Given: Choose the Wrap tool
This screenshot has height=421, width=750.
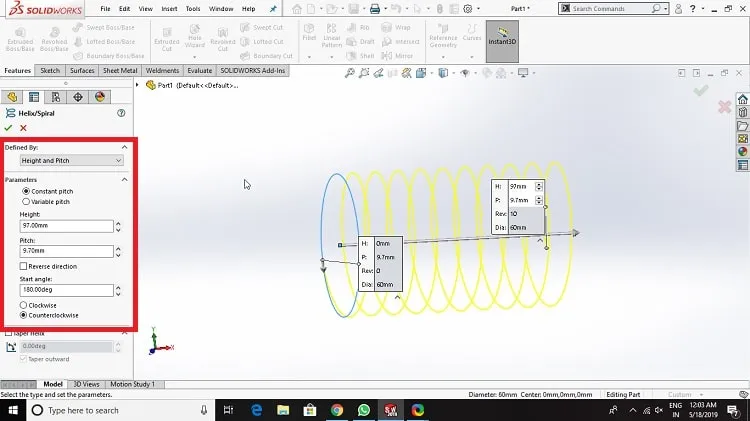Looking at the screenshot, I should (x=396, y=28).
